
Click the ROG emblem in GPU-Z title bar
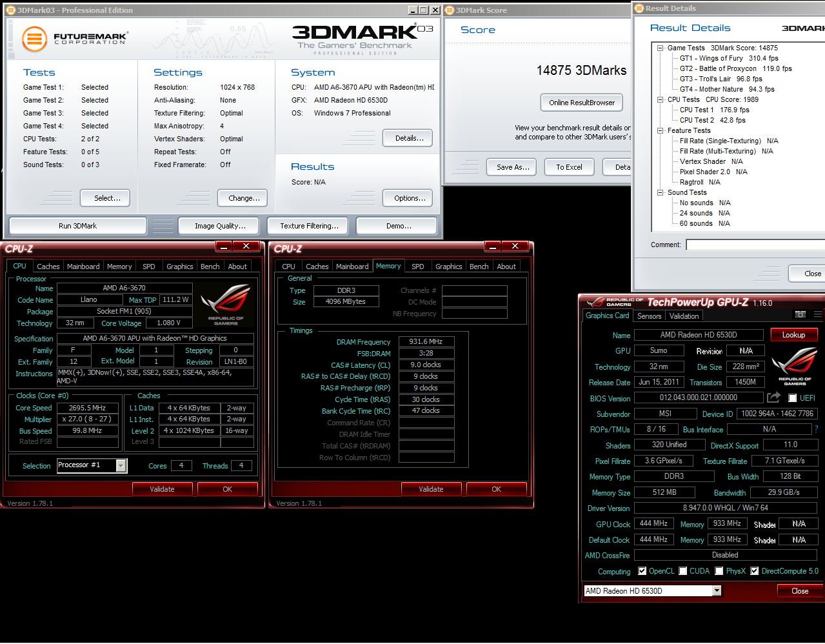(595, 301)
